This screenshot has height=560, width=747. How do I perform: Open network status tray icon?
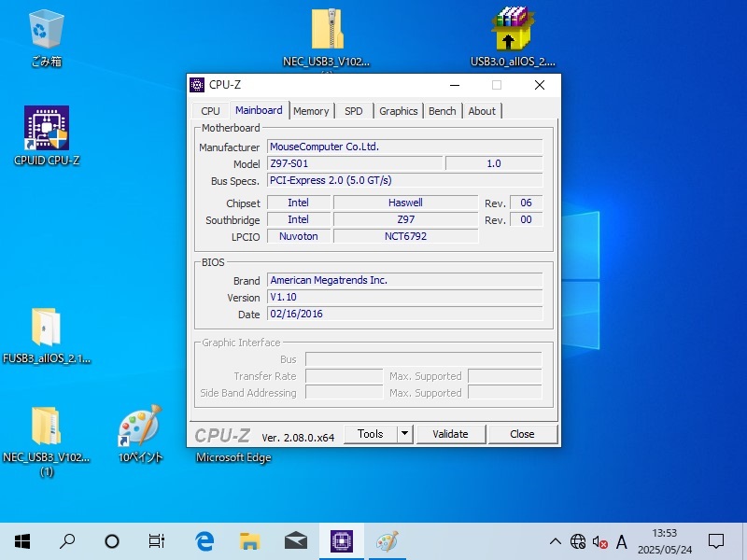coord(578,541)
